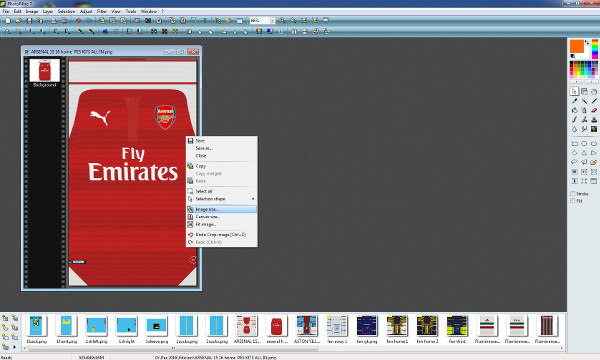Viewport: 600px width, 360px height.
Task: Open the Edit menu
Action: click(18, 11)
